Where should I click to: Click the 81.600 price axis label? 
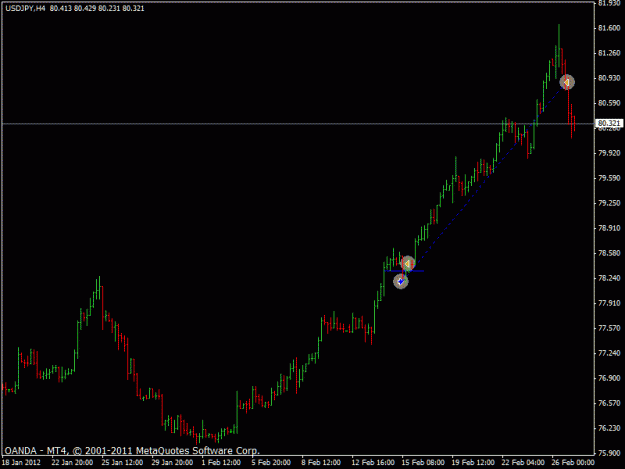pyautogui.click(x=609, y=28)
